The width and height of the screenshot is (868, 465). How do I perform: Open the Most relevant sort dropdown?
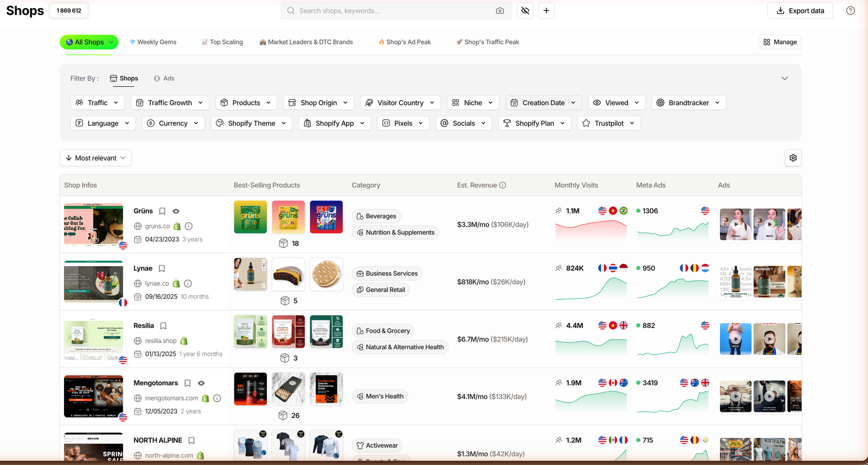point(95,158)
